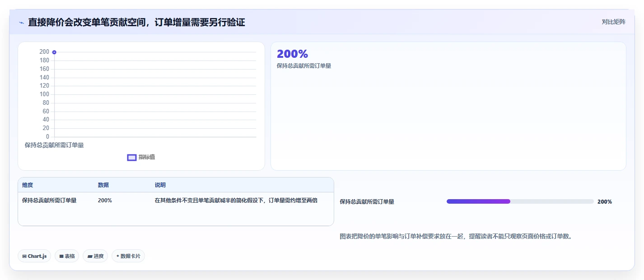Click the y-axis value 0
Screen dimensions: 644x280
(x=47, y=137)
